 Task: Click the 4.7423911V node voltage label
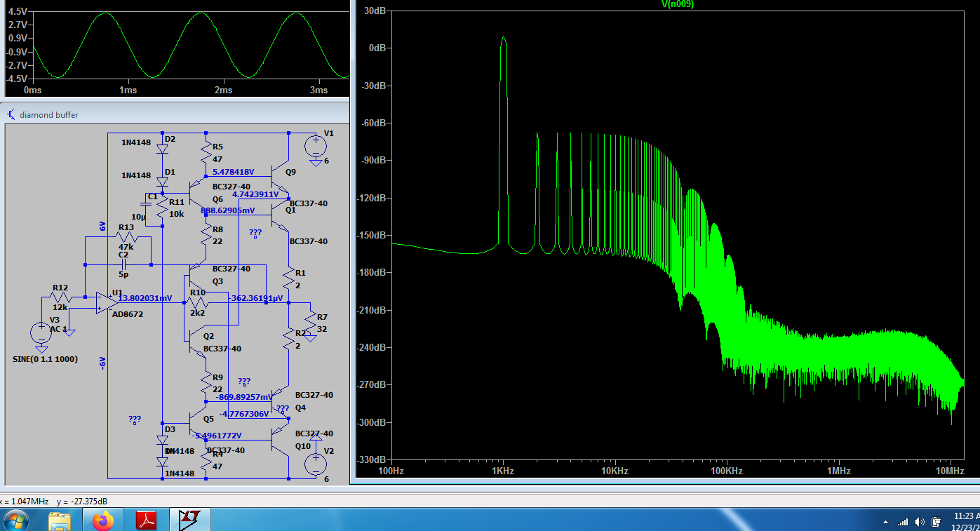click(x=256, y=194)
